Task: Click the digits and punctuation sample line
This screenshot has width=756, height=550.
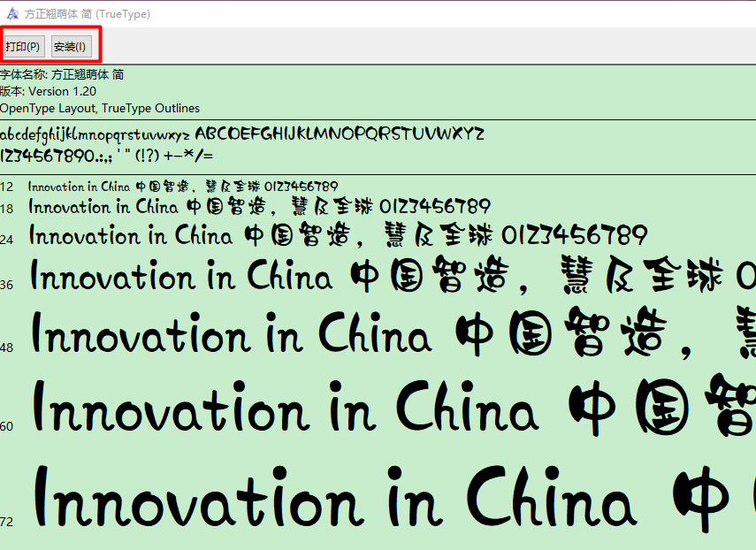Action: (x=107, y=156)
